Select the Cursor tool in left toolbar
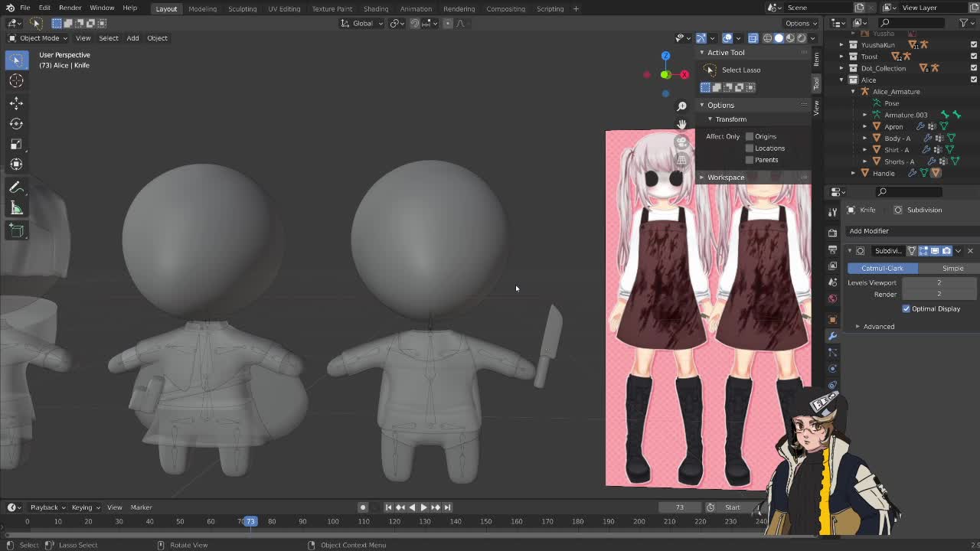 pos(16,80)
